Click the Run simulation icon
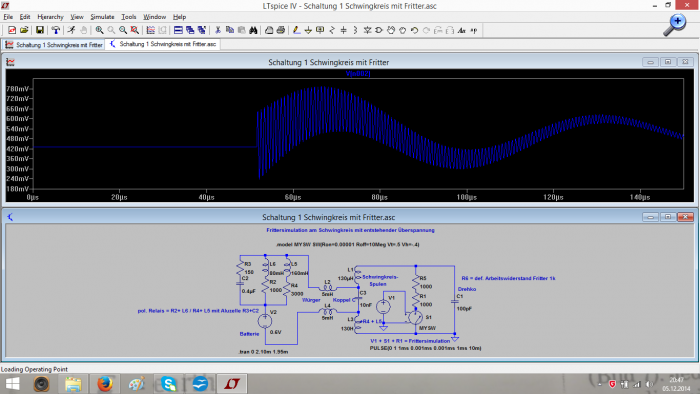Screen dimensions: 700x394 71,30
